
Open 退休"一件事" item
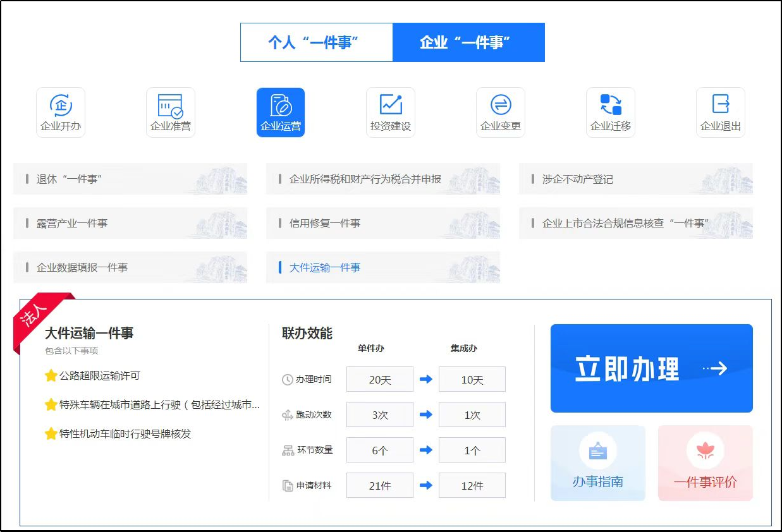(x=130, y=179)
